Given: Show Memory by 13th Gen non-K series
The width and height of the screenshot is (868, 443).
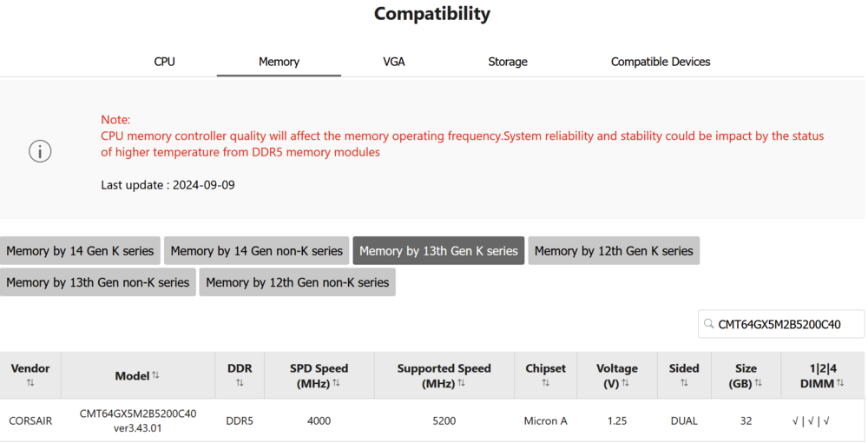Looking at the screenshot, I should click(98, 282).
